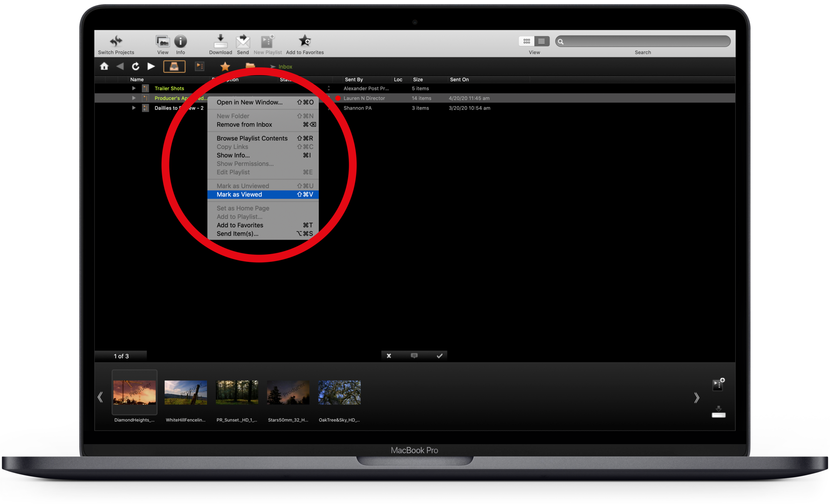Go to Home via house icon

coord(104,66)
